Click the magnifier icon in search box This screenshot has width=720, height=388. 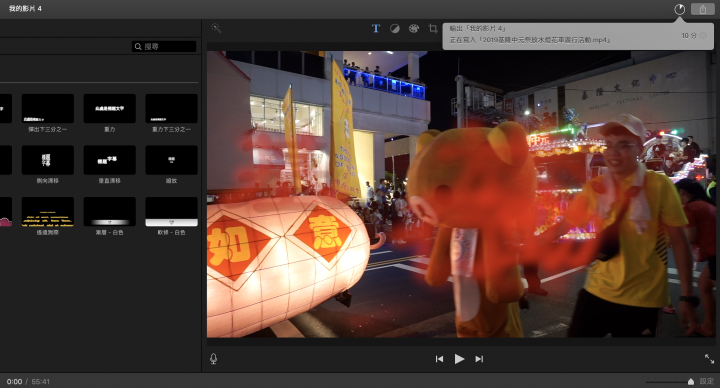click(x=138, y=46)
